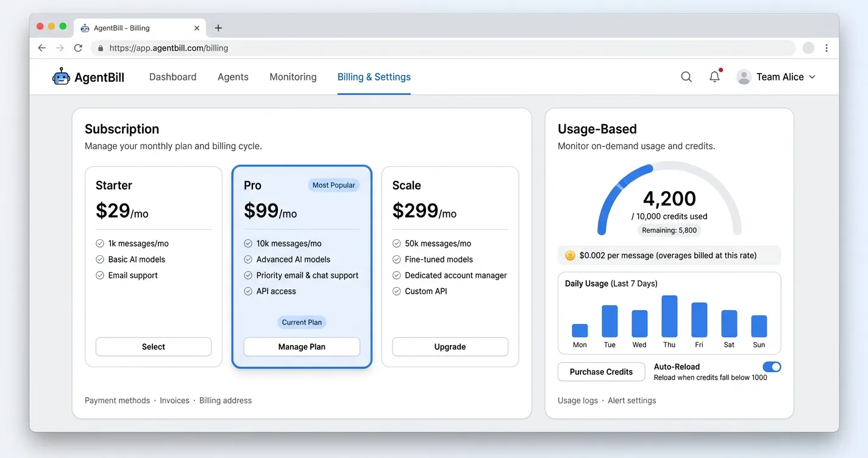The image size is (868, 458).
Task: Open a new browser tab with the plus icon
Action: 218,28
